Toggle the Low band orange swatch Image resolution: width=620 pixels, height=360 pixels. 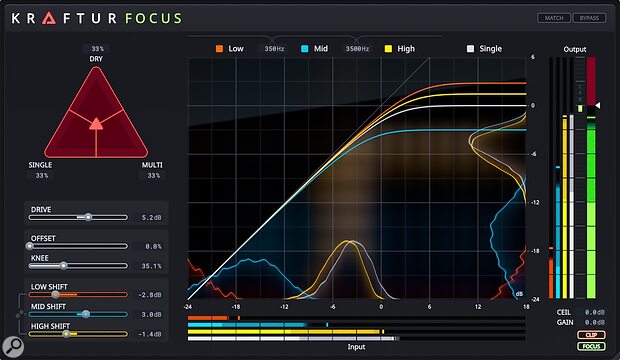click(x=219, y=49)
